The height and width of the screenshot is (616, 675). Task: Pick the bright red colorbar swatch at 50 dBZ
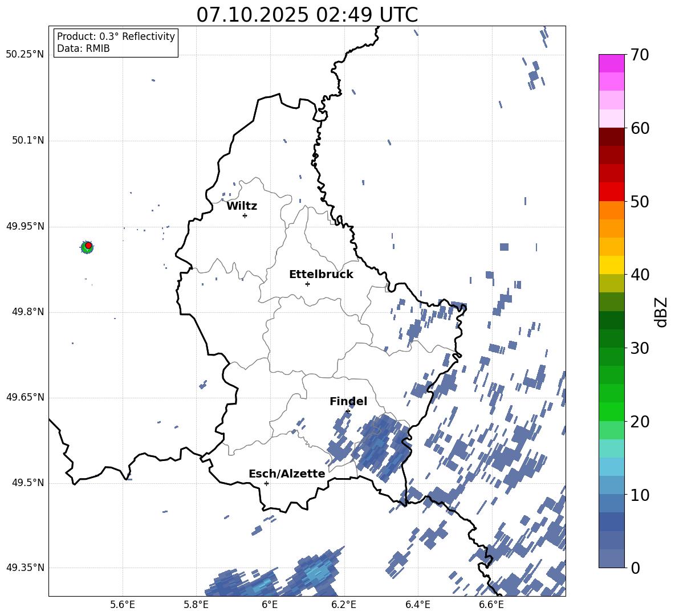611,192
